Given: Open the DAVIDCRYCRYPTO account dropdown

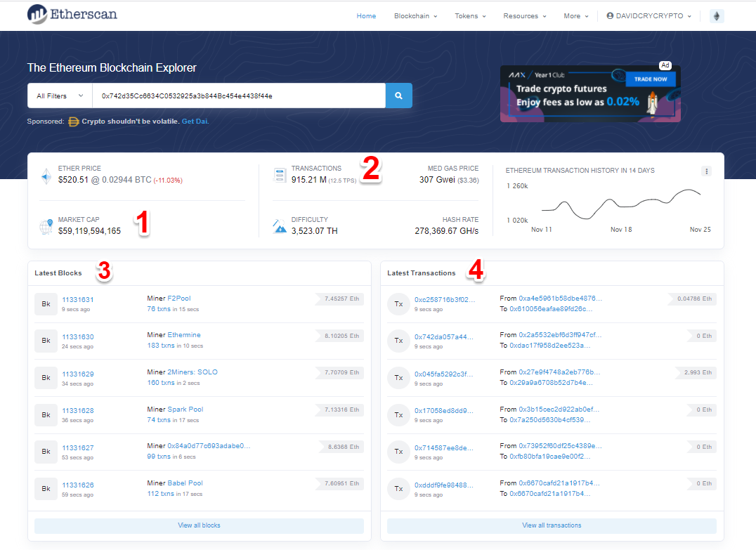Looking at the screenshot, I should click(648, 15).
